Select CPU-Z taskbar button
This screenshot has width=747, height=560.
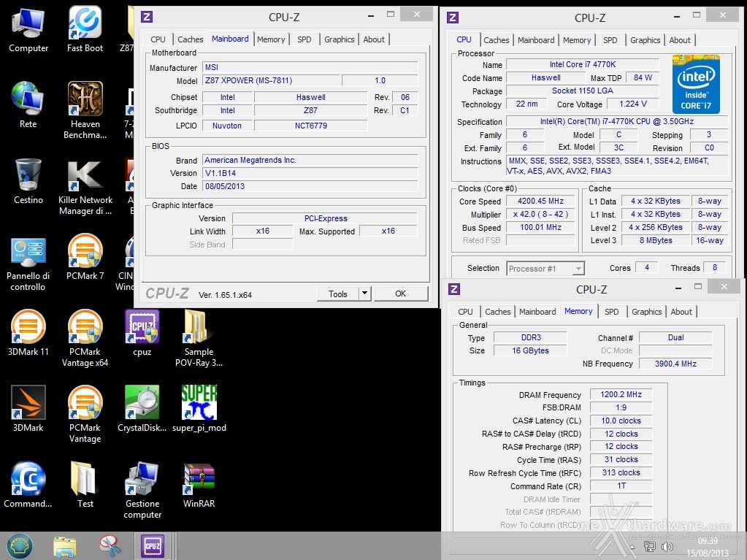tap(152, 546)
